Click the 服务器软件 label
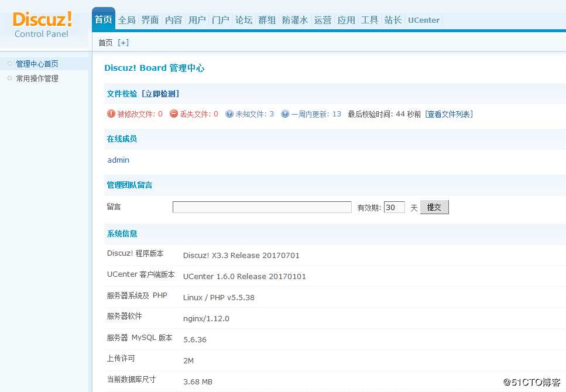566x392 pixels. [125, 317]
